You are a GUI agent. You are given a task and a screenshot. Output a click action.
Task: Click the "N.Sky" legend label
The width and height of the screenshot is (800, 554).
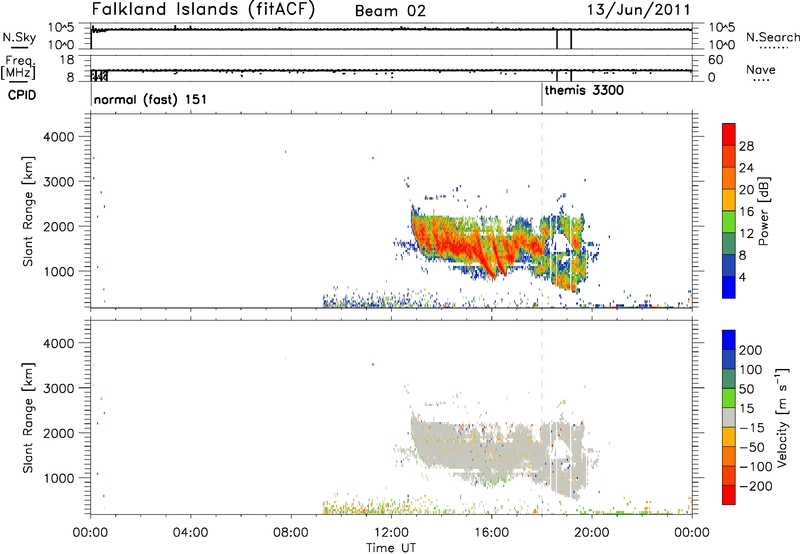[x=19, y=37]
